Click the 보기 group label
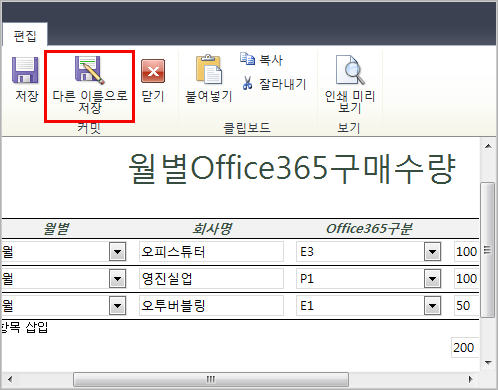 (349, 128)
